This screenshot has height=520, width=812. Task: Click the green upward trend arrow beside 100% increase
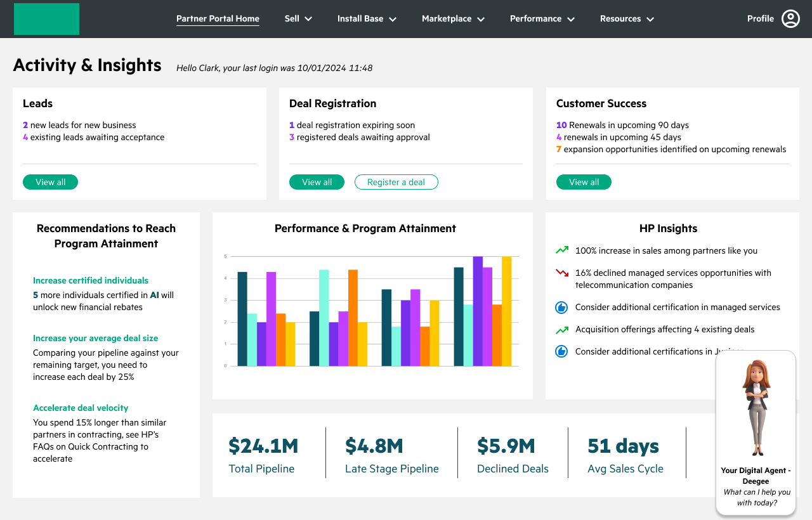pos(561,250)
